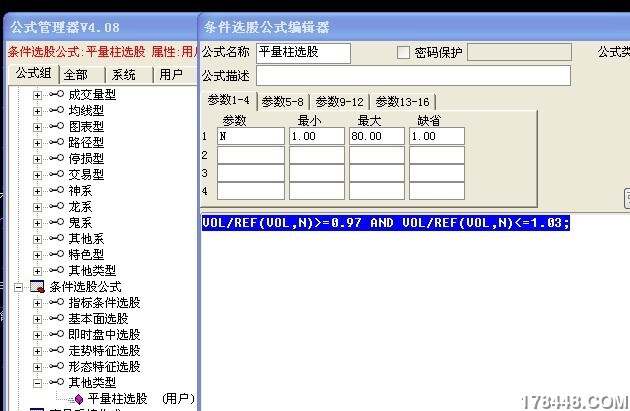
Task: Expand the 形态特征选股 node
Action: (x=37, y=367)
